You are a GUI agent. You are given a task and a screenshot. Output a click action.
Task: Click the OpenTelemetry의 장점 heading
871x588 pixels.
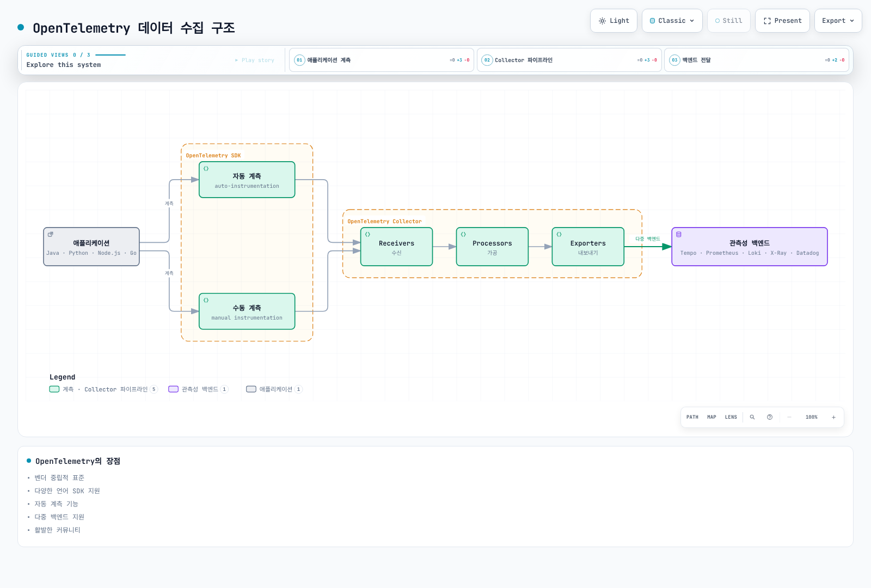click(78, 461)
